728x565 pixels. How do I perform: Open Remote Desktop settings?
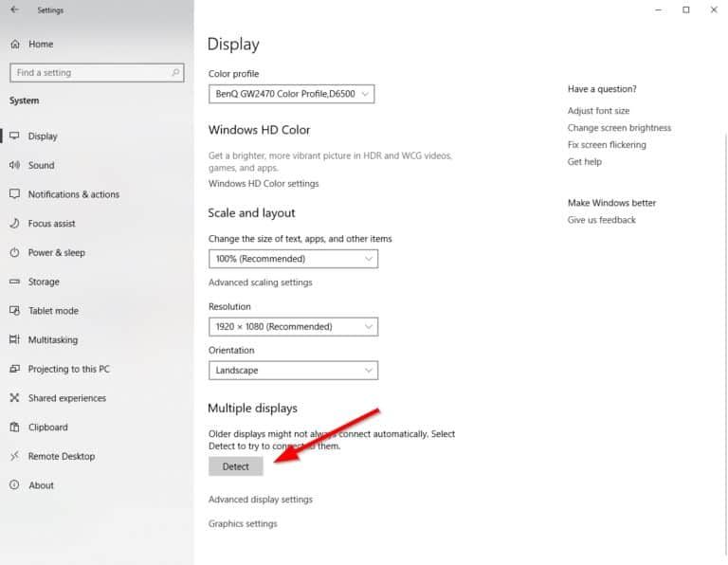tap(62, 456)
